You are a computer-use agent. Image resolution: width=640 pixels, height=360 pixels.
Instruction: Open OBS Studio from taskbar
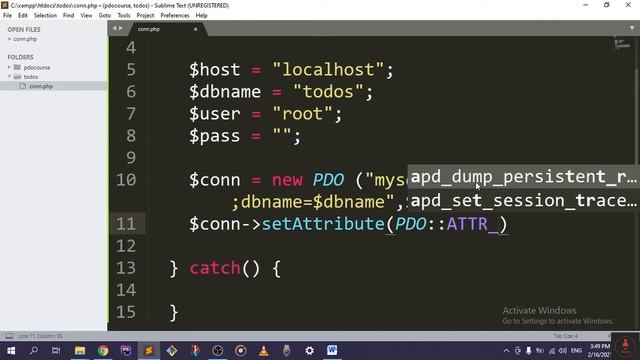[218, 351]
